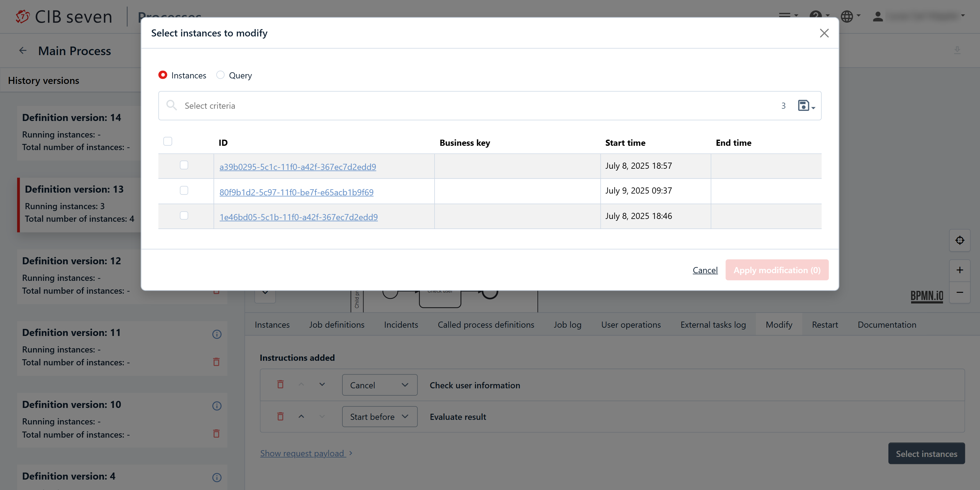The image size is (980, 490).
Task: Zoom in on the BPMN diagram
Action: [x=959, y=270]
